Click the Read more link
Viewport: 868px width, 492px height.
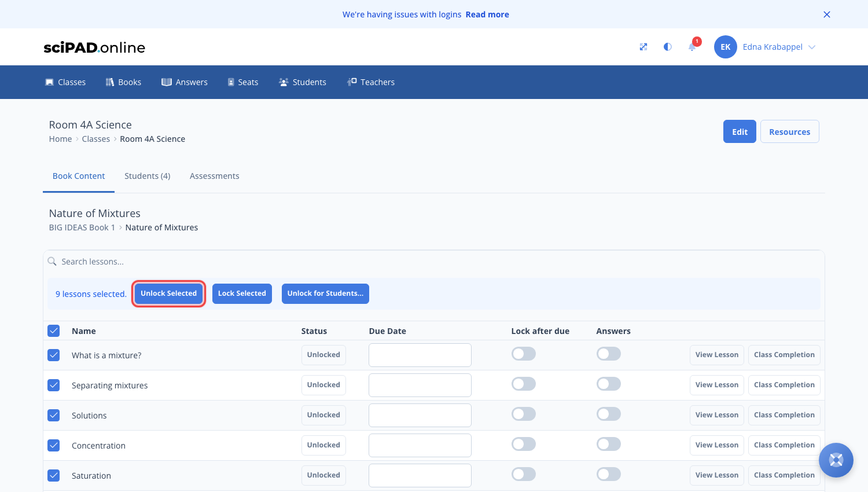coord(487,14)
